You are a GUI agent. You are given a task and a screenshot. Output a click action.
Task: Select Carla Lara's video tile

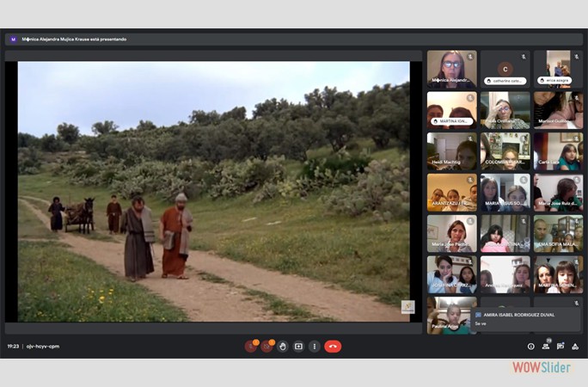point(559,151)
